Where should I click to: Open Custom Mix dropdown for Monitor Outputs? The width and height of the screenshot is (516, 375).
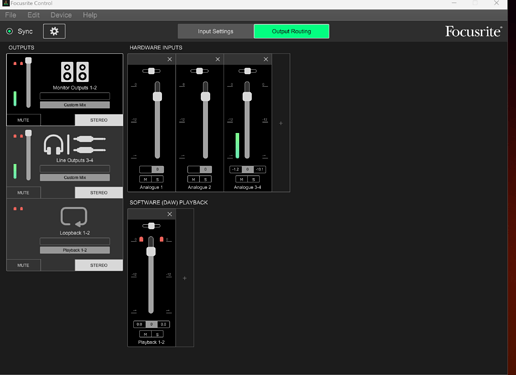[x=75, y=105]
